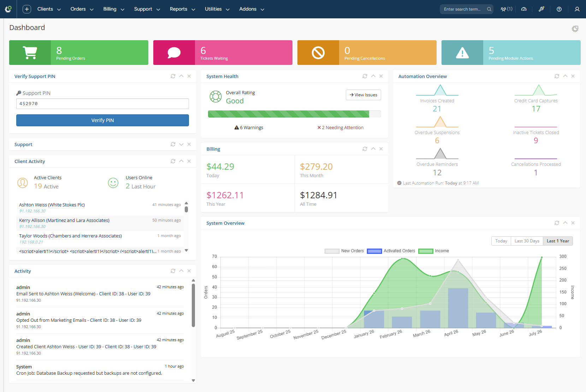Select the Last 1 Year chart range

[558, 241]
